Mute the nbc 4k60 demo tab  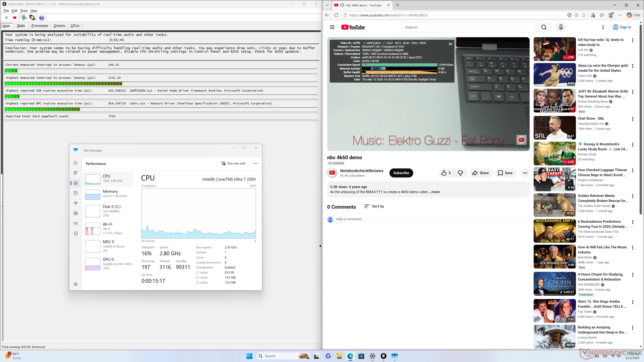pos(342,5)
